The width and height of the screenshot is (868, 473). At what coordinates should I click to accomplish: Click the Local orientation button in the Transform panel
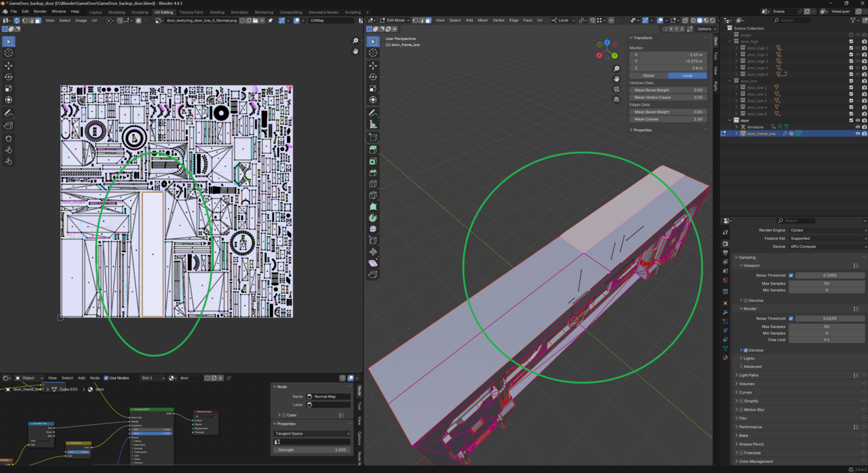[687, 75]
